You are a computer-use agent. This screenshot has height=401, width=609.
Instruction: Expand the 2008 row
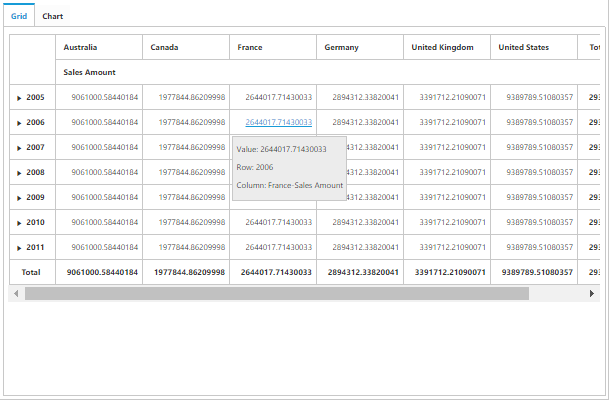(x=19, y=173)
